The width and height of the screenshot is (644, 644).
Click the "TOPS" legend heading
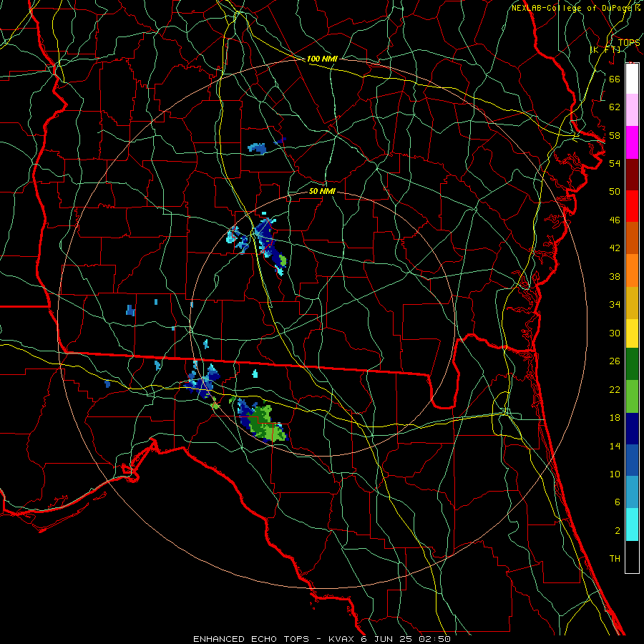pos(629,42)
